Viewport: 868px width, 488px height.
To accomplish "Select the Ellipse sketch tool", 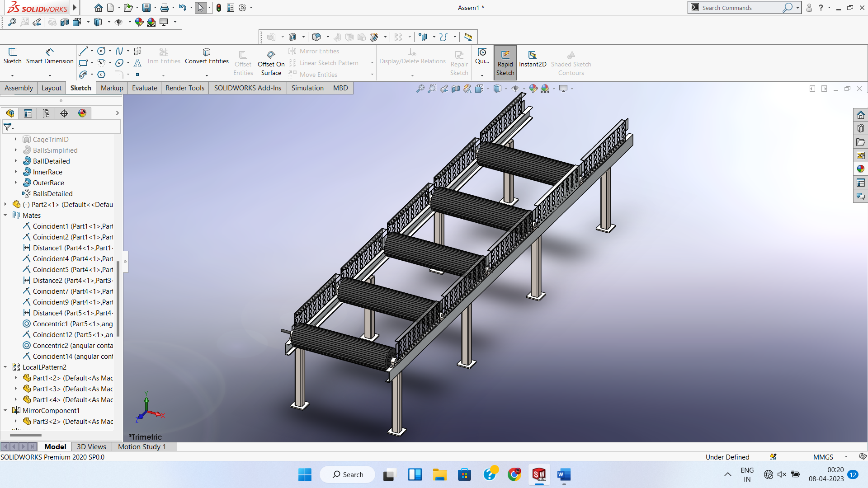I will pyautogui.click(x=119, y=63).
